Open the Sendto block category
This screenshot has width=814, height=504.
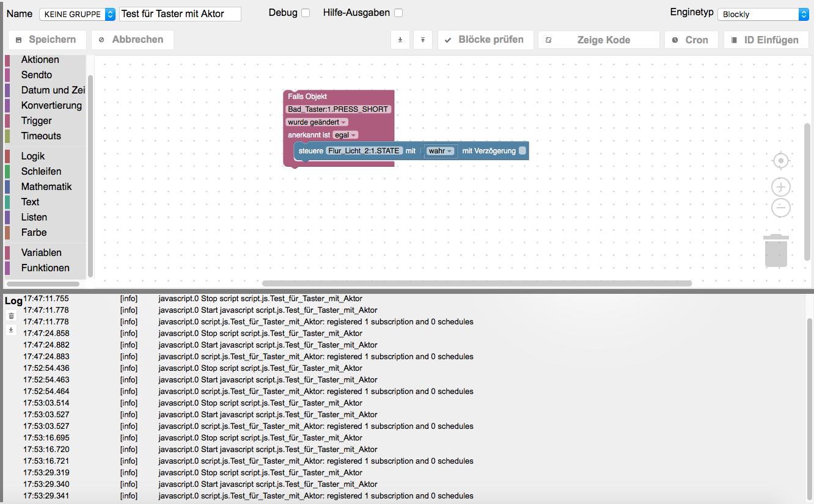(x=37, y=75)
